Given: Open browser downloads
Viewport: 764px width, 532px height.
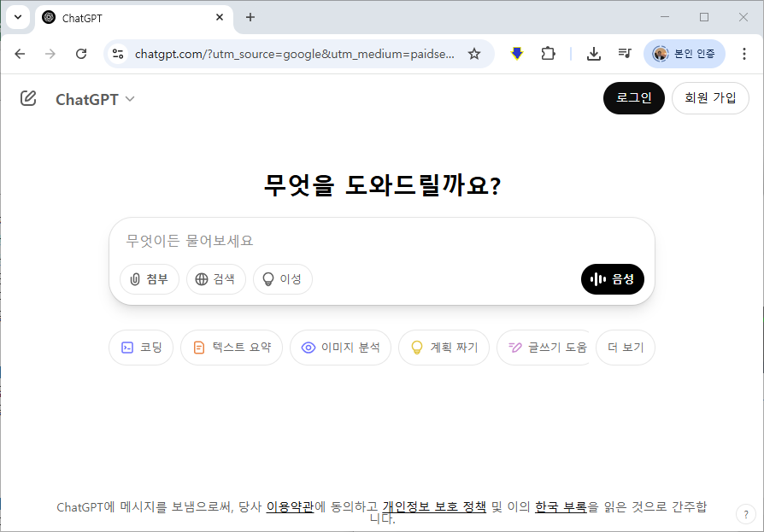Looking at the screenshot, I should tap(593, 54).
